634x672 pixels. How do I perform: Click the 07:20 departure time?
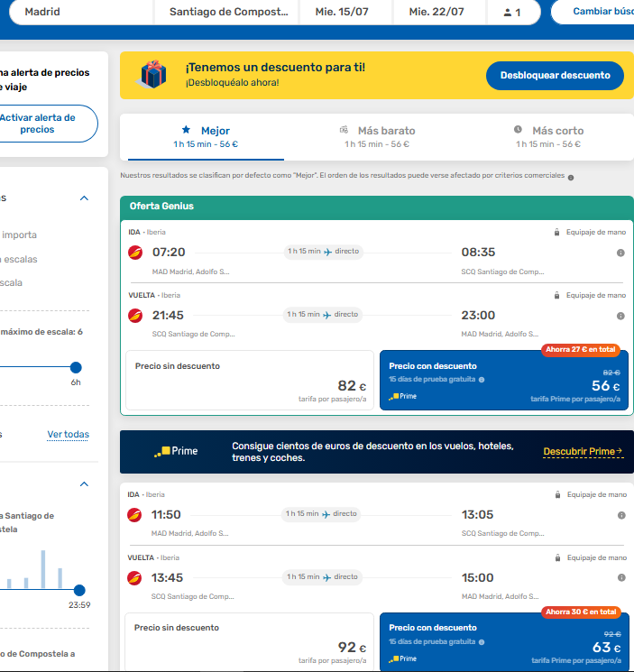[169, 253]
